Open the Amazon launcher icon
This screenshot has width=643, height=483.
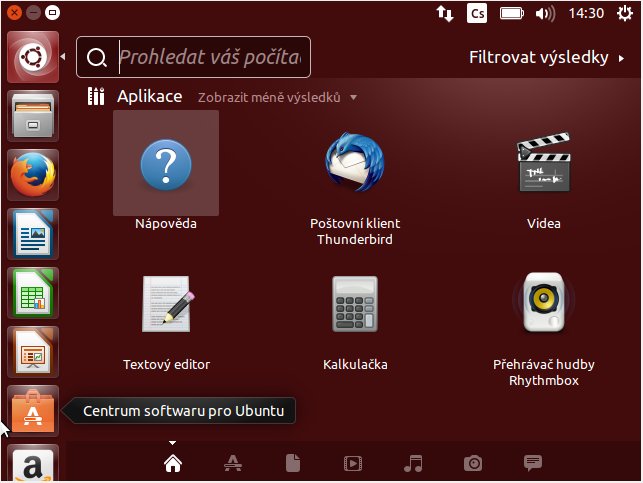point(33,463)
